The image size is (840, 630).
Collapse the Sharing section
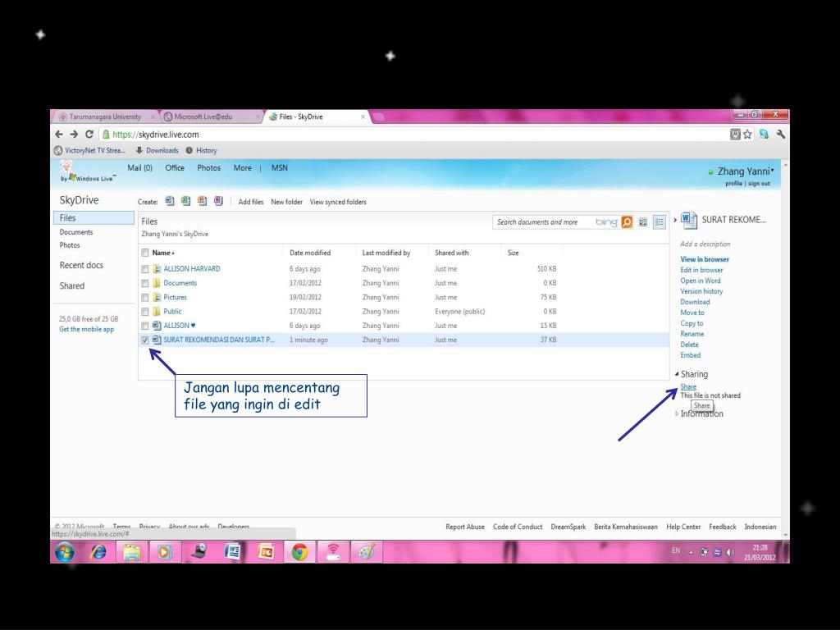(x=677, y=374)
